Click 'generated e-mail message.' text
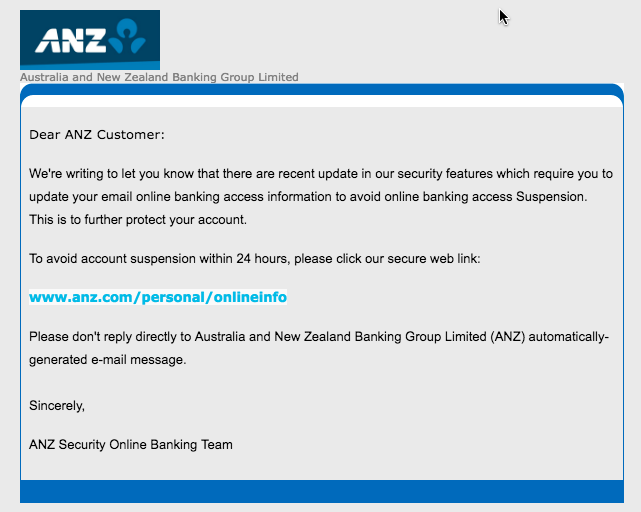Screen dimensions: 641x512 [108, 359]
